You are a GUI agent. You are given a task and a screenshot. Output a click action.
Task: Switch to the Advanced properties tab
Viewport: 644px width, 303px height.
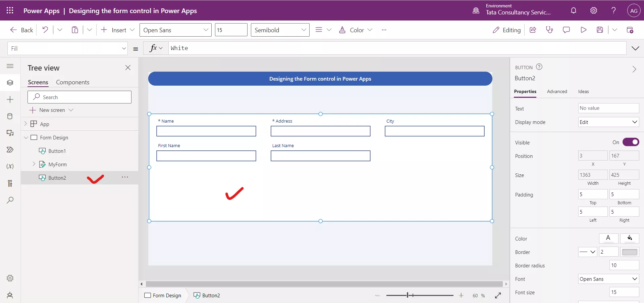click(557, 91)
